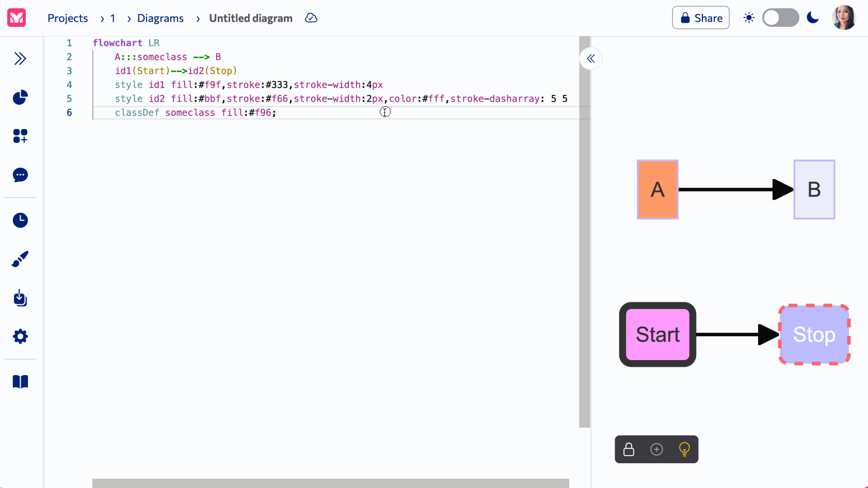The width and height of the screenshot is (868, 488).
Task: Click the cloud sync status icon
Action: coord(311,18)
